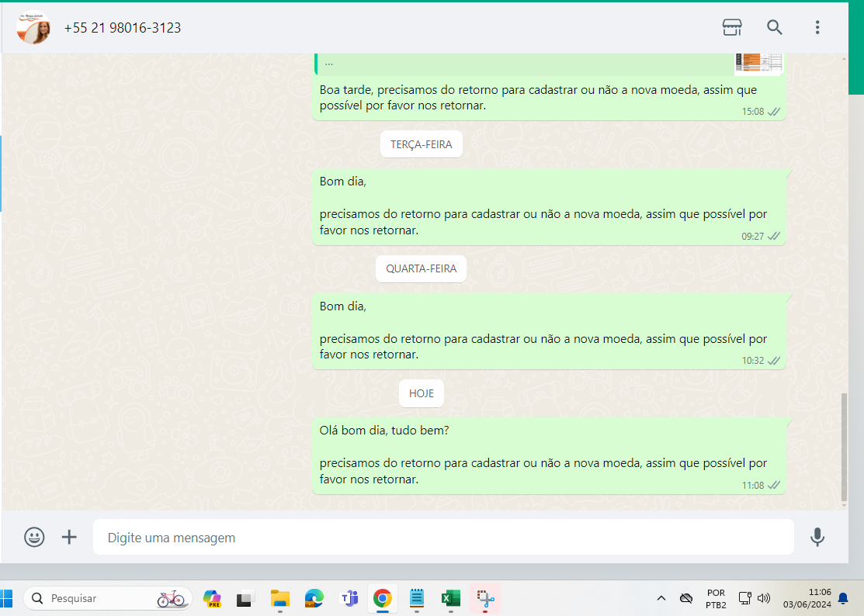
Task: Open Microsoft Edge from the taskbar
Action: 314,598
